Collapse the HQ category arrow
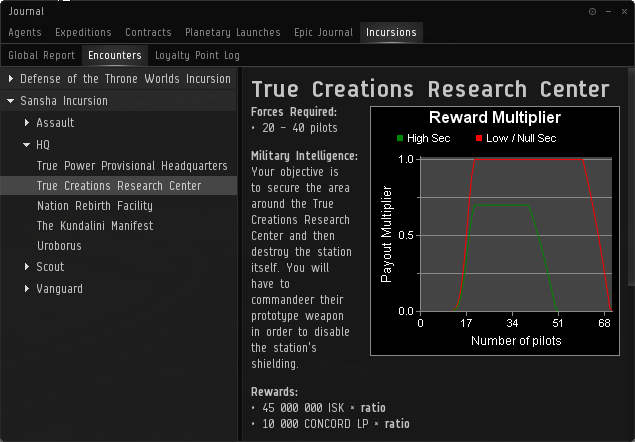Screen dimensions: 635x442 click(x=27, y=145)
